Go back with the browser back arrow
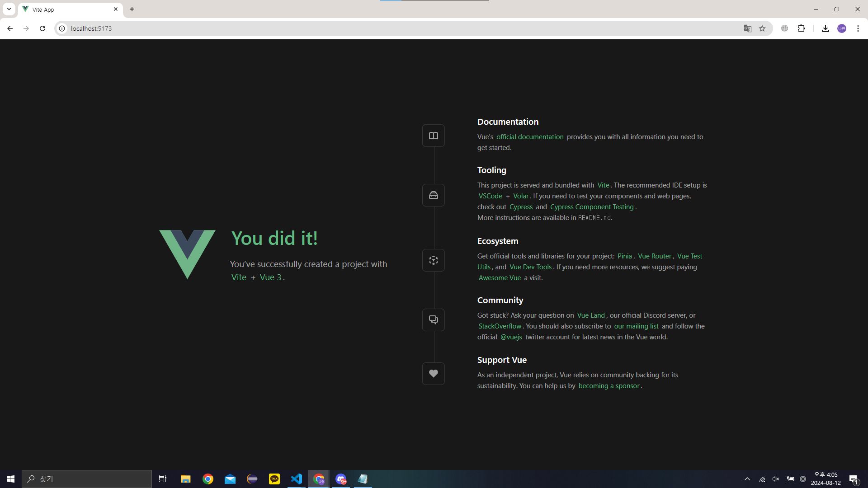Screen dimensions: 868x488 (10, 28)
